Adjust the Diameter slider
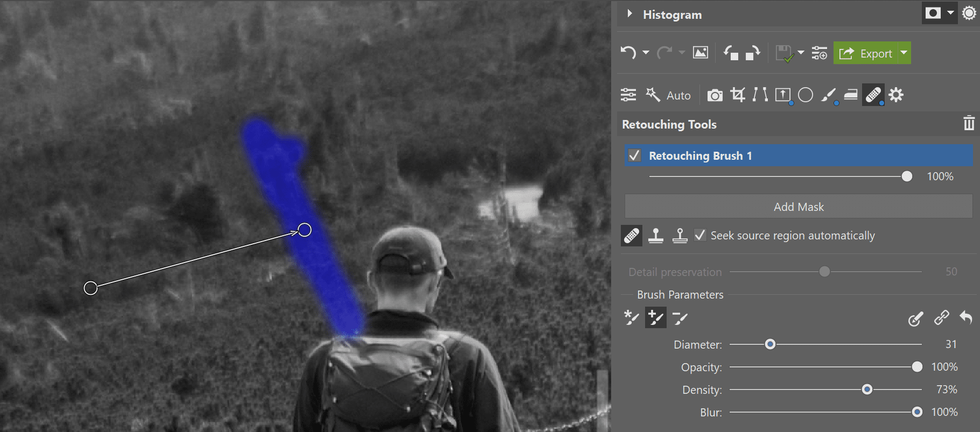 pos(770,344)
